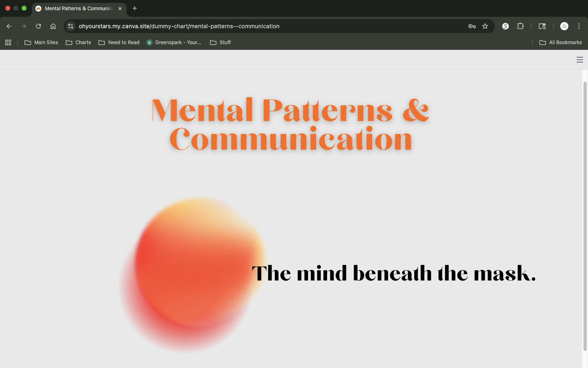The image size is (588, 368).
Task: Open the Chrome profile avatar
Action: [x=564, y=26]
